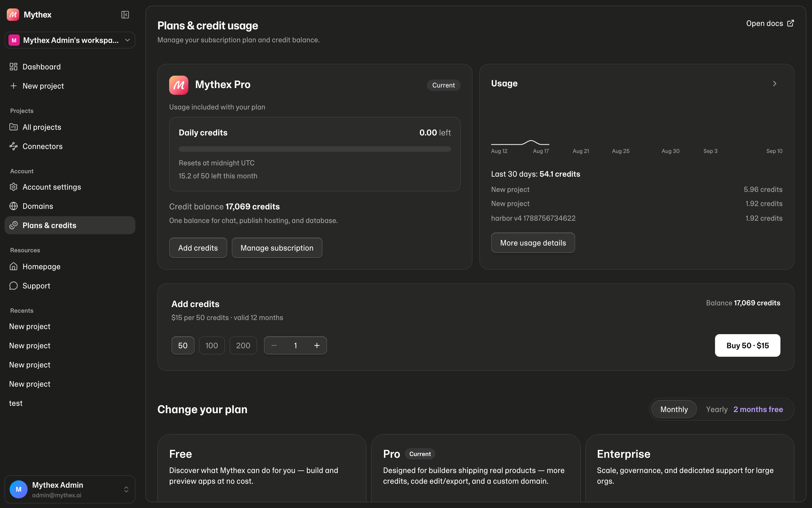The image size is (812, 508).
Task: Click the 'harbor v4 1788756734622' usage row
Action: click(637, 218)
